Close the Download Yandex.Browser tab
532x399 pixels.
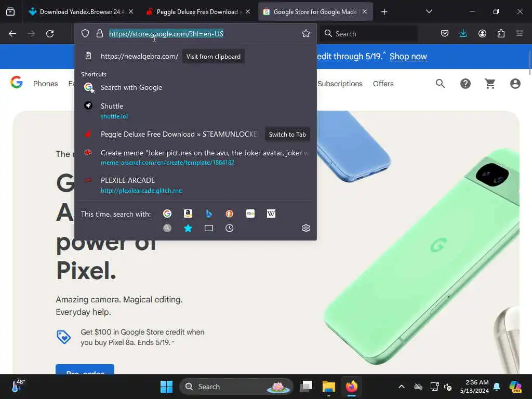coord(131,11)
